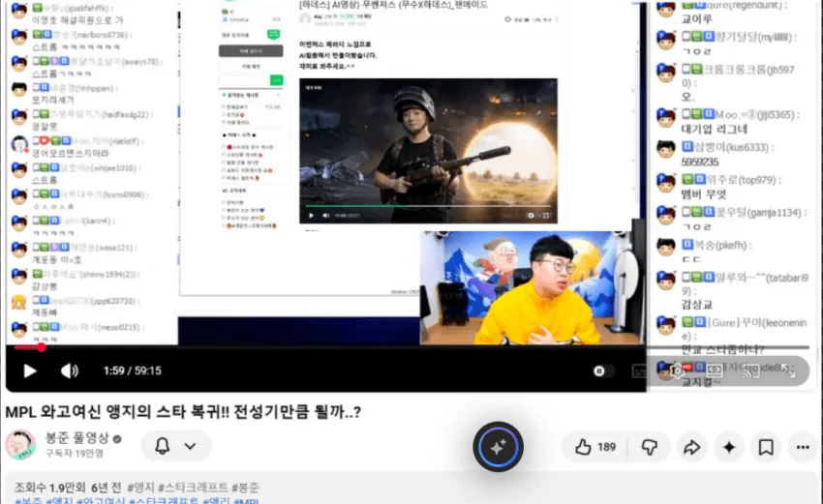Click the chat message 대기업 리그네

point(714,129)
